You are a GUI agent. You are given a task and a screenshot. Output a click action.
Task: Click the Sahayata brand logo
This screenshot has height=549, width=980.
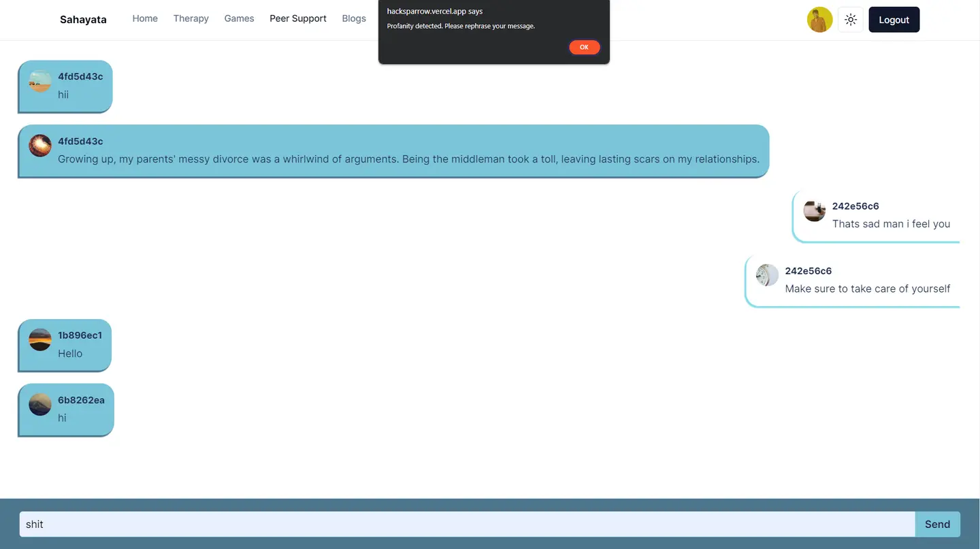point(83,20)
